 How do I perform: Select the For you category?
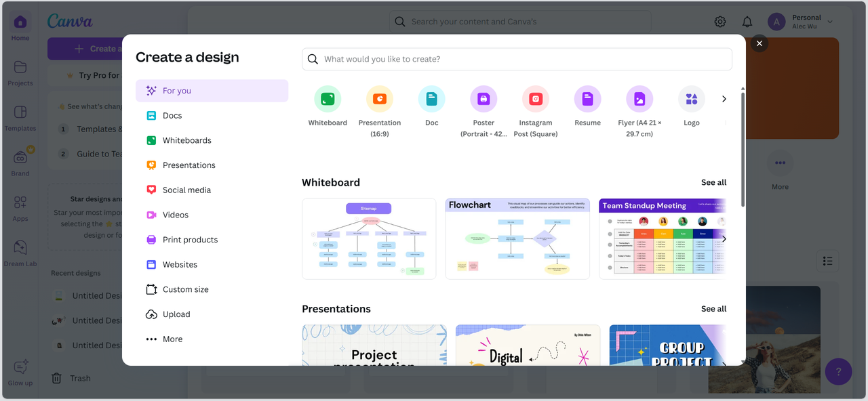(x=212, y=91)
